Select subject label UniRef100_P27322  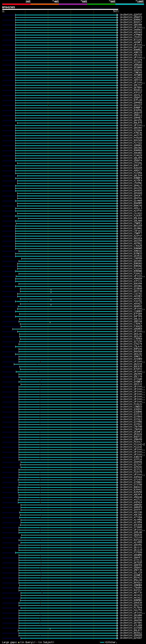131,143
